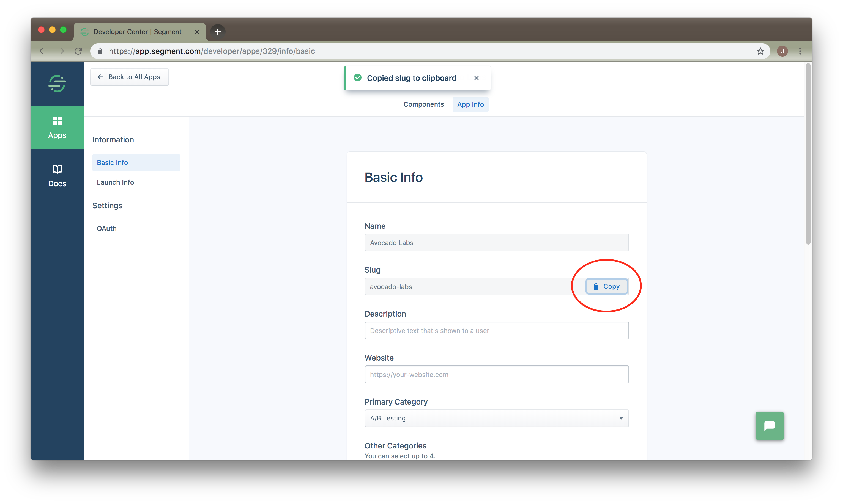Click the Segment logo icon
The width and height of the screenshot is (843, 504).
[x=57, y=84]
